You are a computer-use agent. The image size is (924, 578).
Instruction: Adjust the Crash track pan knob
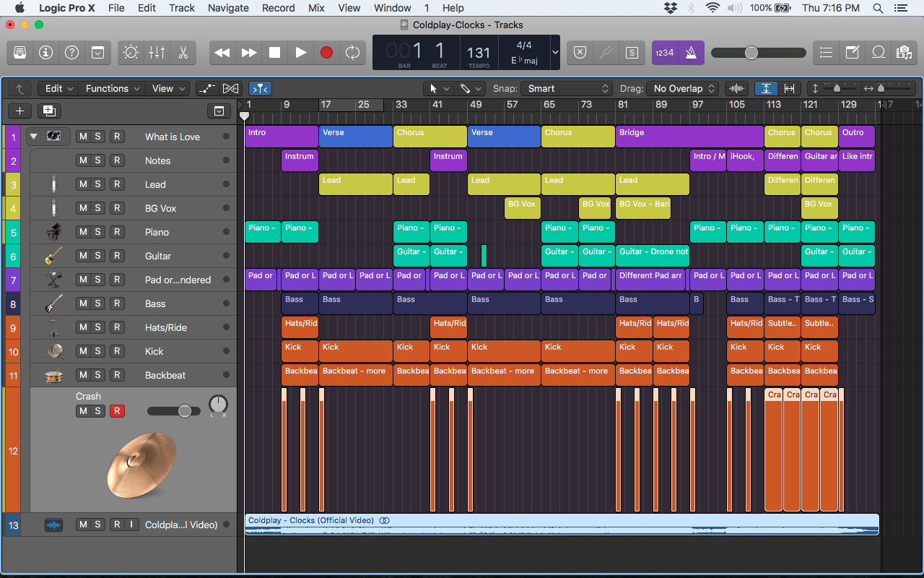pyautogui.click(x=217, y=405)
